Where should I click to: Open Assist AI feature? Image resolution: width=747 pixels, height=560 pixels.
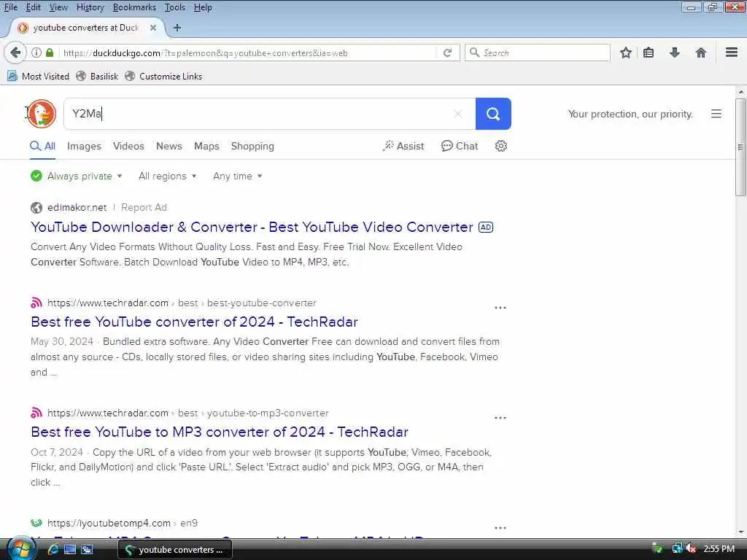[403, 146]
